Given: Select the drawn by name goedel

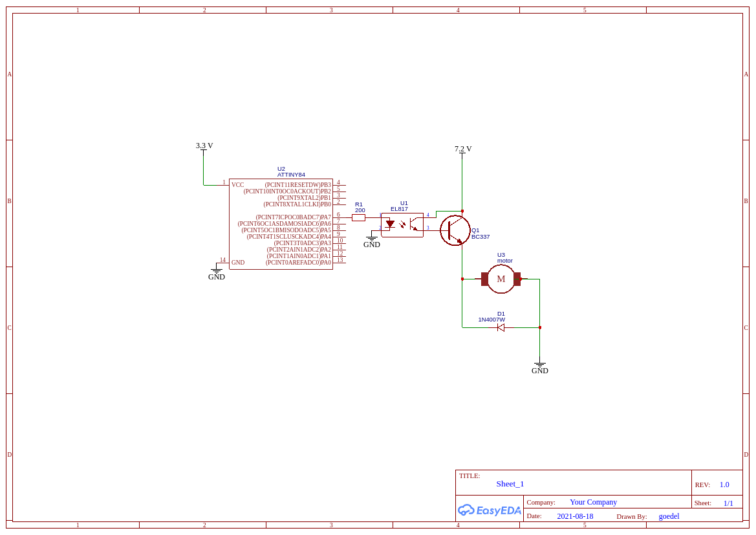Looking at the screenshot, I should coord(669,516).
